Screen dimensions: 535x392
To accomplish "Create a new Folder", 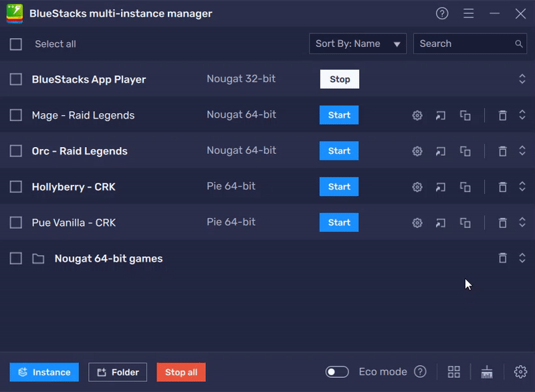I will pos(118,372).
